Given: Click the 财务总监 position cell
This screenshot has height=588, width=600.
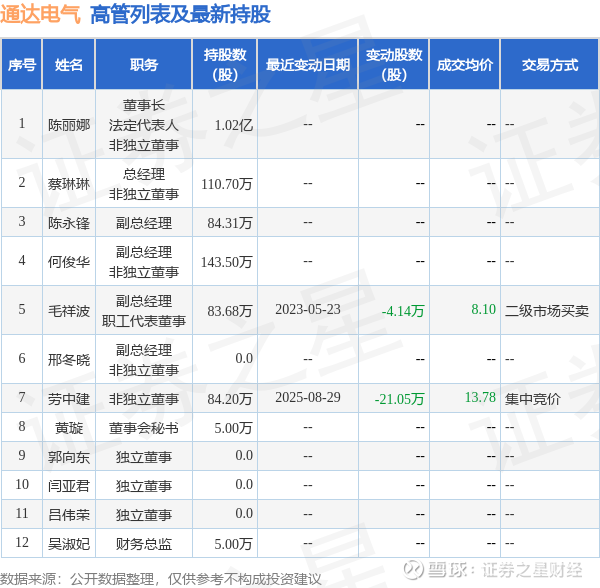Looking at the screenshot, I should pos(143,544).
